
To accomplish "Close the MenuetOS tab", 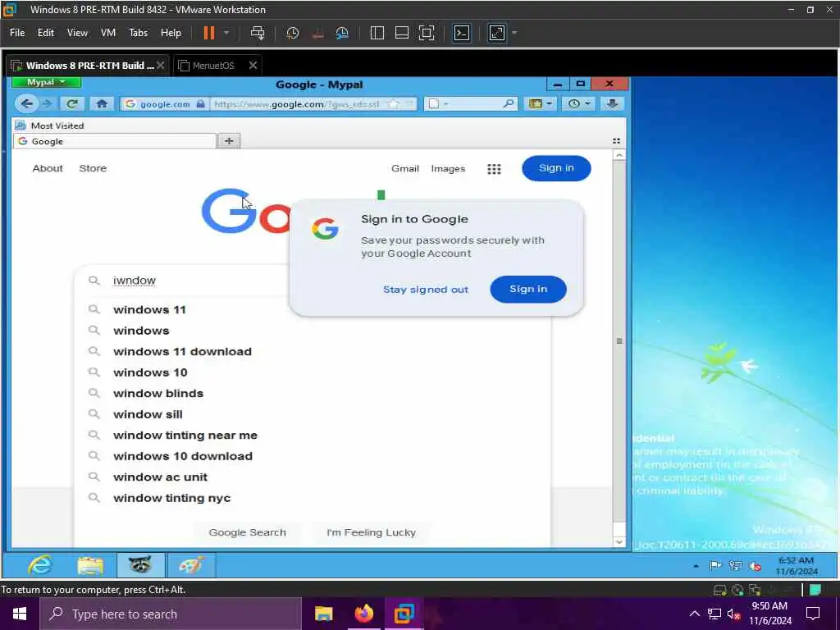I will pyautogui.click(x=253, y=66).
